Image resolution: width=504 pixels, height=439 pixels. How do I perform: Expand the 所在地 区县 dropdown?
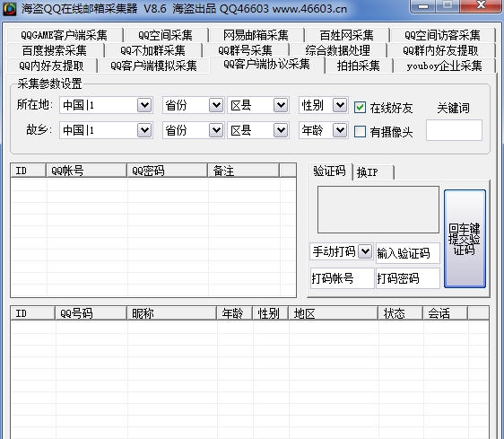281,105
